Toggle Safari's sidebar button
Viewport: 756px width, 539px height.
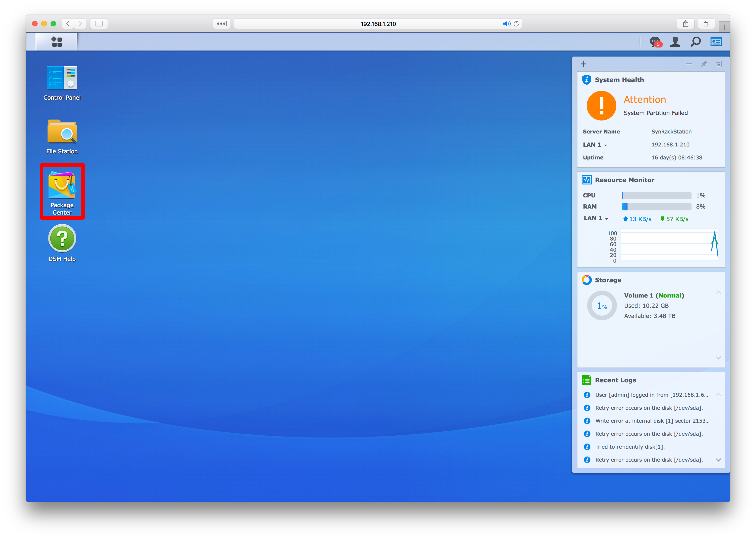[99, 24]
